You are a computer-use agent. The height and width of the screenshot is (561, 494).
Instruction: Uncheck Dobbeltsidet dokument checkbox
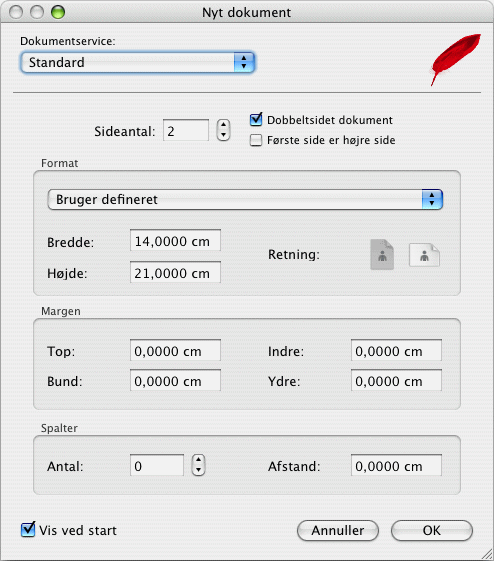click(256, 119)
